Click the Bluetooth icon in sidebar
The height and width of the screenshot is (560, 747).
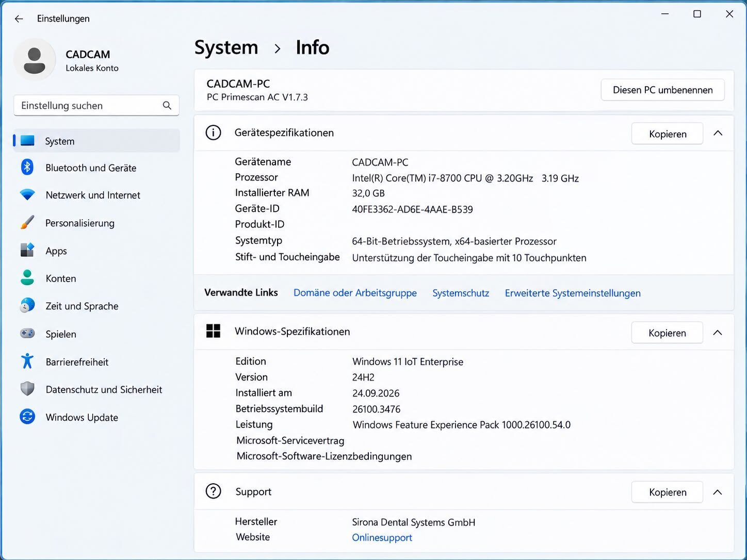pyautogui.click(x=27, y=167)
